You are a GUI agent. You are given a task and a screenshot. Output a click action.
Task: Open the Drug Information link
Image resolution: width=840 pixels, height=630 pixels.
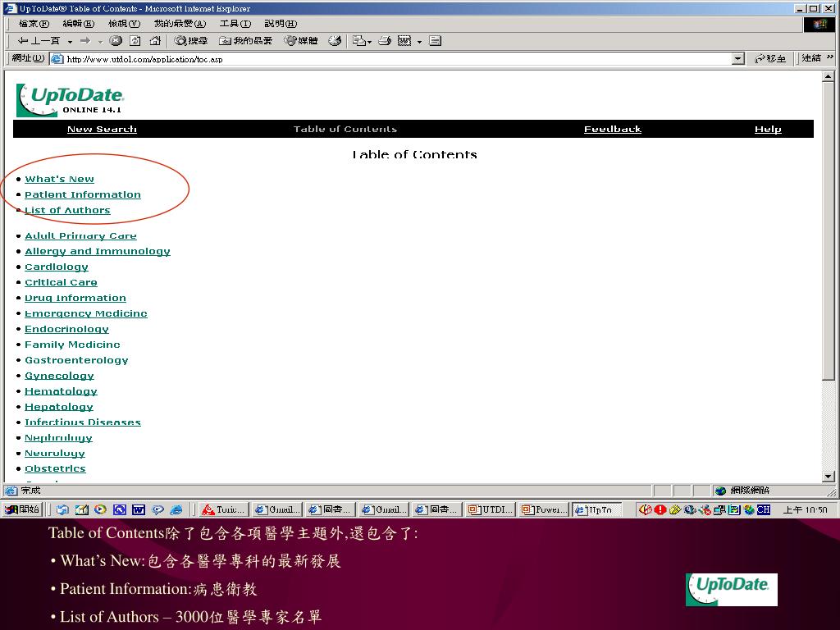[x=75, y=298]
